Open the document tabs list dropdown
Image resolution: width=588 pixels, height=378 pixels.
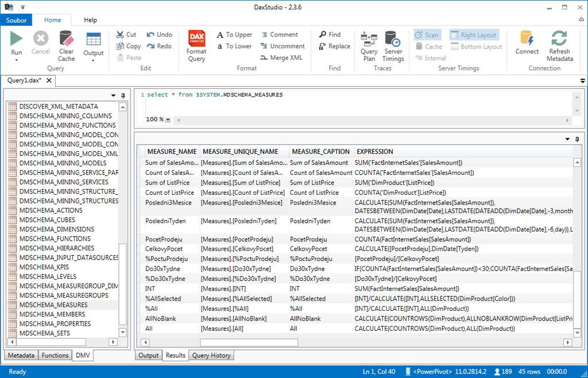582,80
